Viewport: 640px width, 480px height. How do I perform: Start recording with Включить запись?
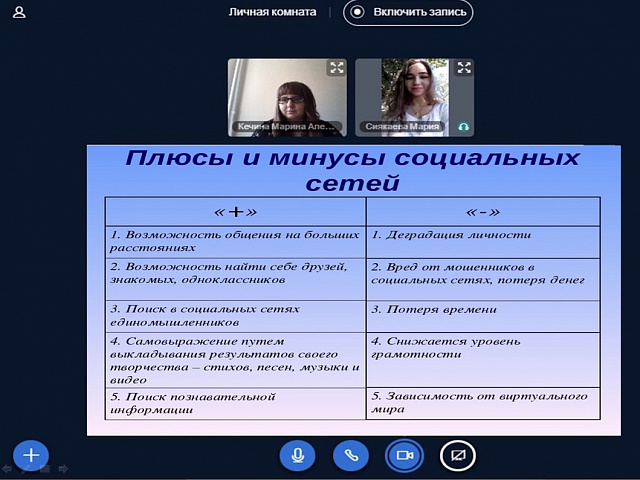click(408, 12)
